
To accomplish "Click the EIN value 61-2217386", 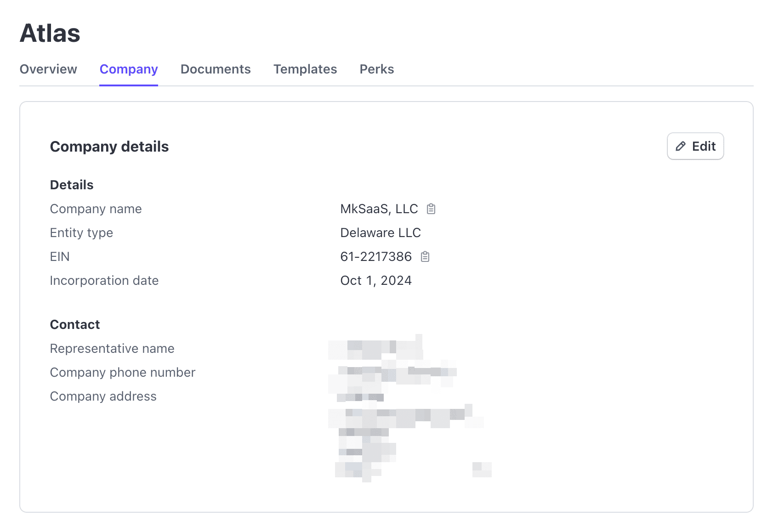I will (375, 257).
